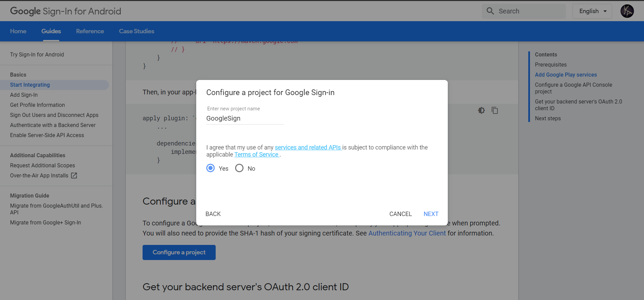Jump to backend server's OAuth 2.0 client ID

coord(578,105)
